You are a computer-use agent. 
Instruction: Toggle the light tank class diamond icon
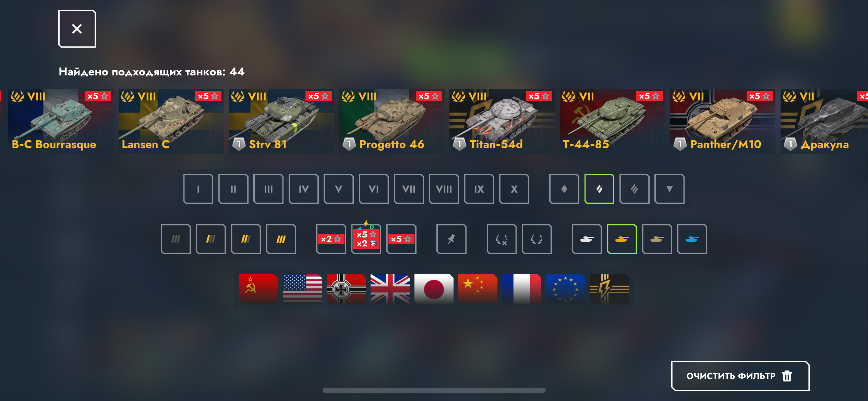point(564,189)
